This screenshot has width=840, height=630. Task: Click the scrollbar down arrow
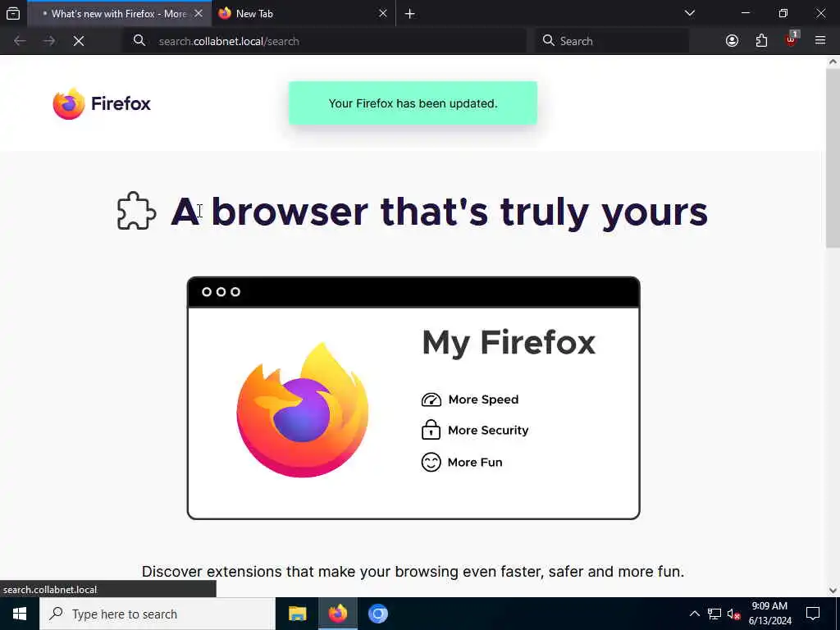tap(833, 591)
